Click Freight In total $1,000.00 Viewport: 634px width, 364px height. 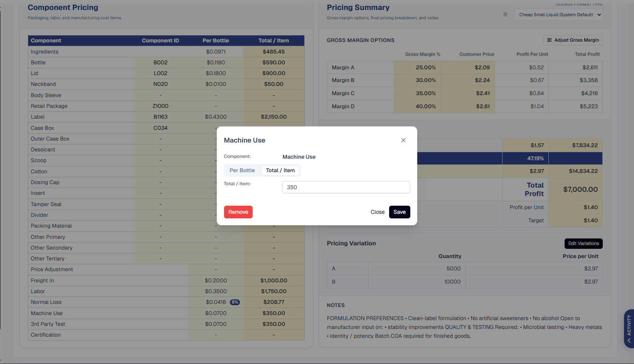[274, 280]
